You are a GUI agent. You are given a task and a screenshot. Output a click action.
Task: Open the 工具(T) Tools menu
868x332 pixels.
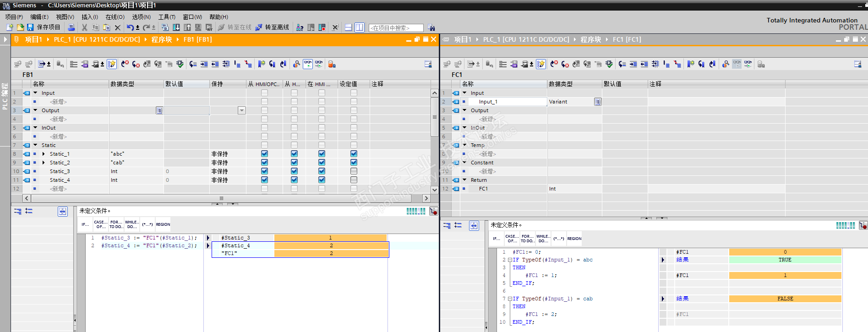[x=167, y=17]
